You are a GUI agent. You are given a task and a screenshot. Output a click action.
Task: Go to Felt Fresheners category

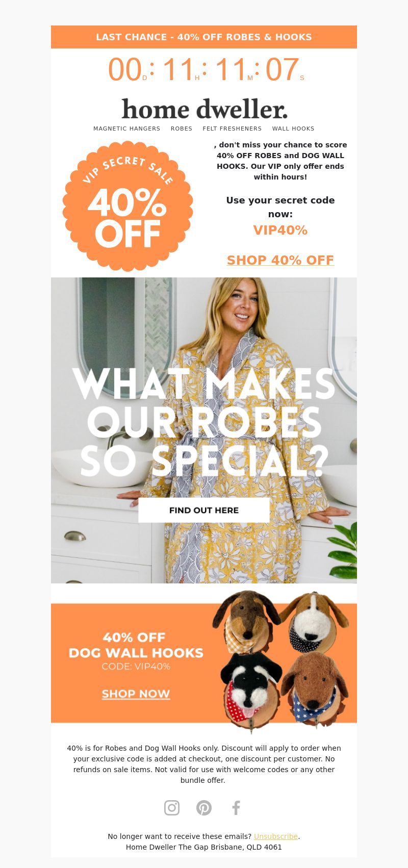tap(232, 129)
